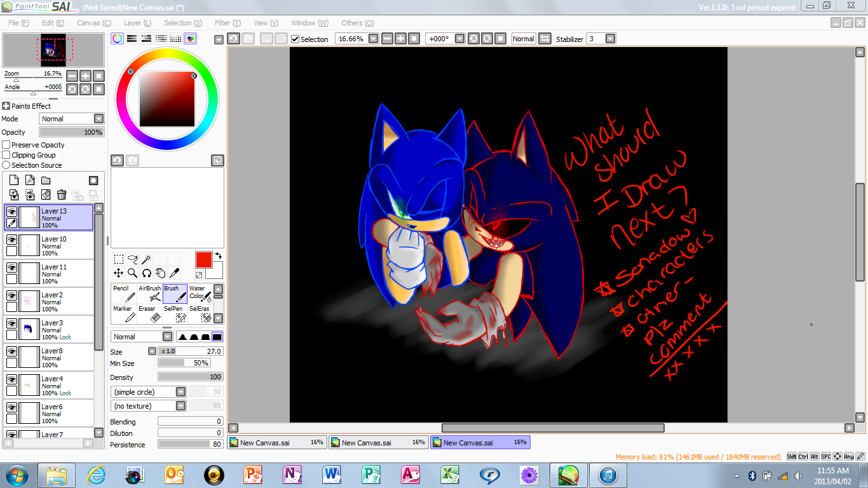
Task: Create a new layer folder
Action: 46,180
